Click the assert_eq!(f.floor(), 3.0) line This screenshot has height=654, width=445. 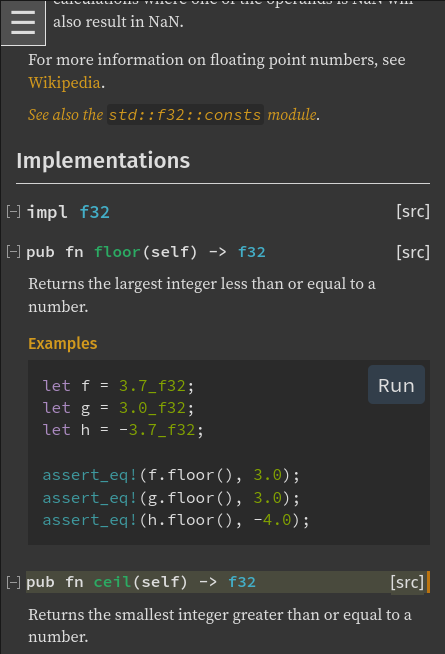(x=171, y=475)
